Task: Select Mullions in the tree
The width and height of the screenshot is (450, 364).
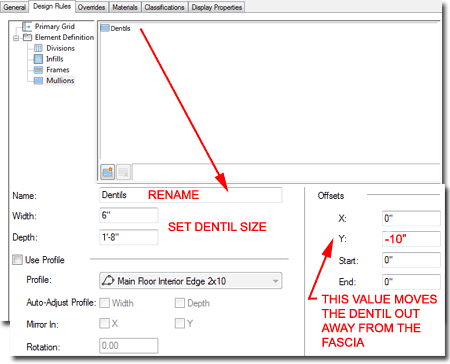Action: click(x=60, y=81)
